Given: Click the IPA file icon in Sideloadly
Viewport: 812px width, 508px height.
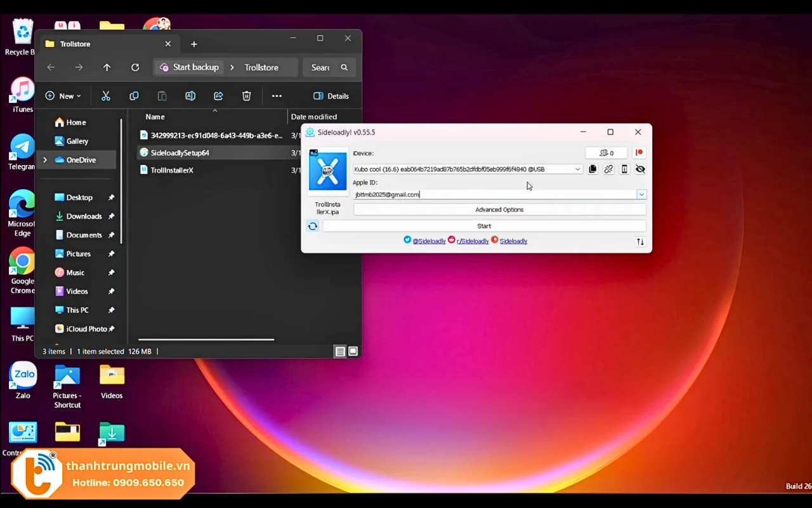Looking at the screenshot, I should point(327,171).
